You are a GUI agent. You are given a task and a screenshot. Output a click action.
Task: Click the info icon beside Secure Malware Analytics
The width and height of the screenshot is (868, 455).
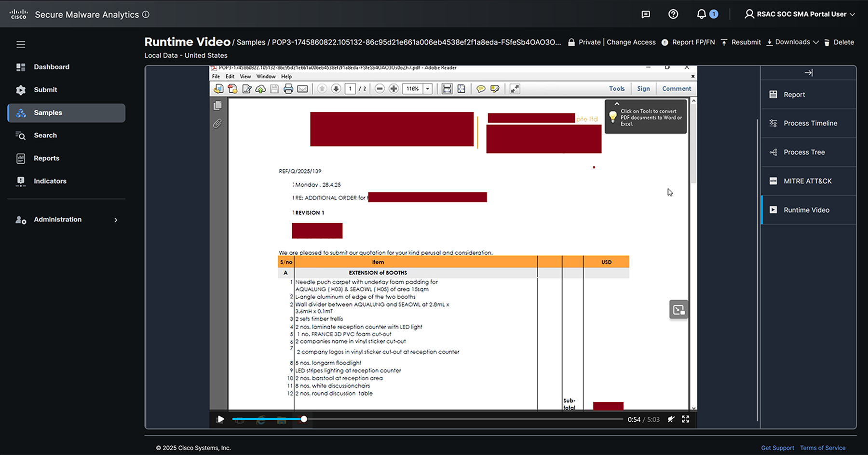point(146,14)
